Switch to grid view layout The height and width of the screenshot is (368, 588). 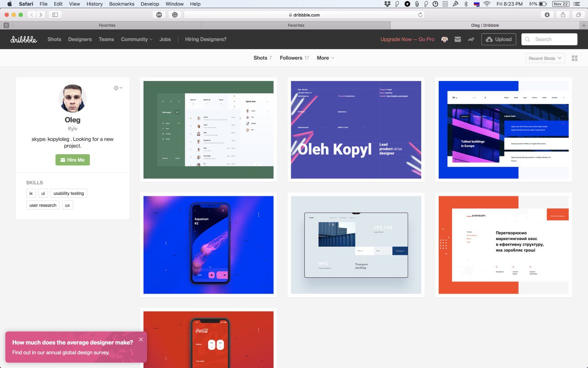click(x=574, y=58)
